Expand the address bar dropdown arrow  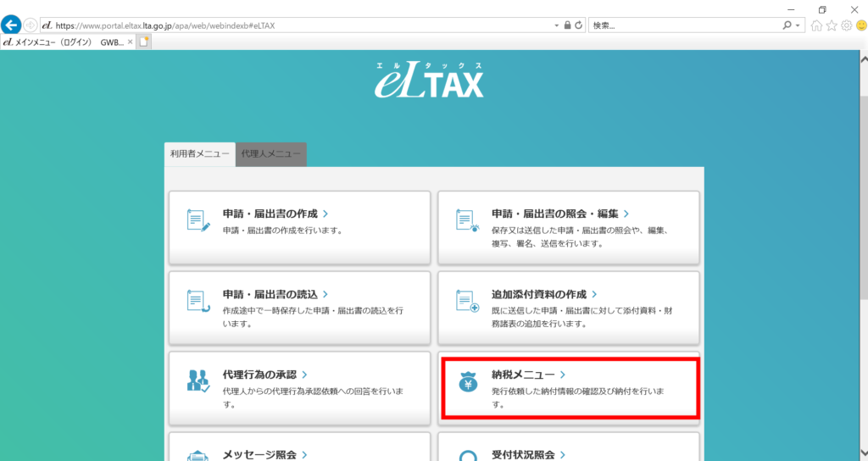(556, 25)
